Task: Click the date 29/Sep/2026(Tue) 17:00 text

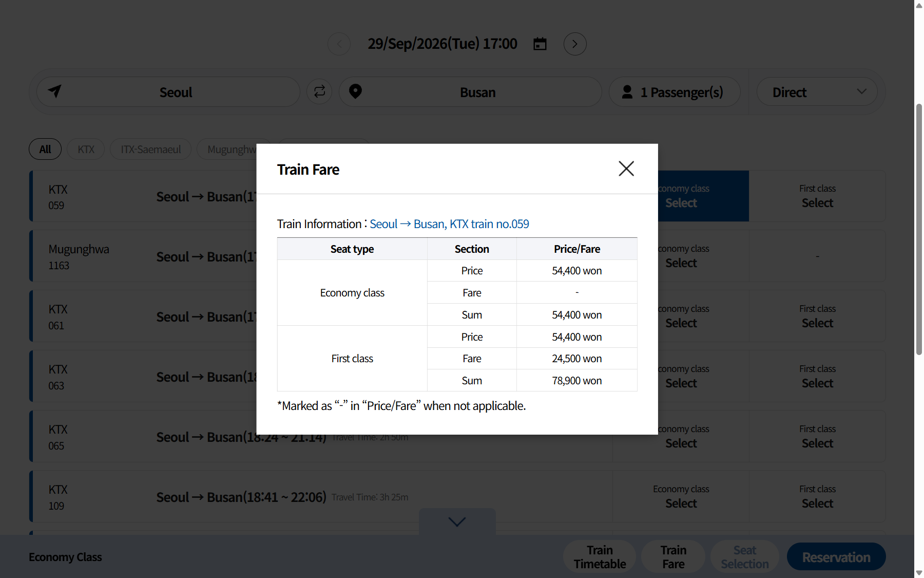Action: click(442, 44)
